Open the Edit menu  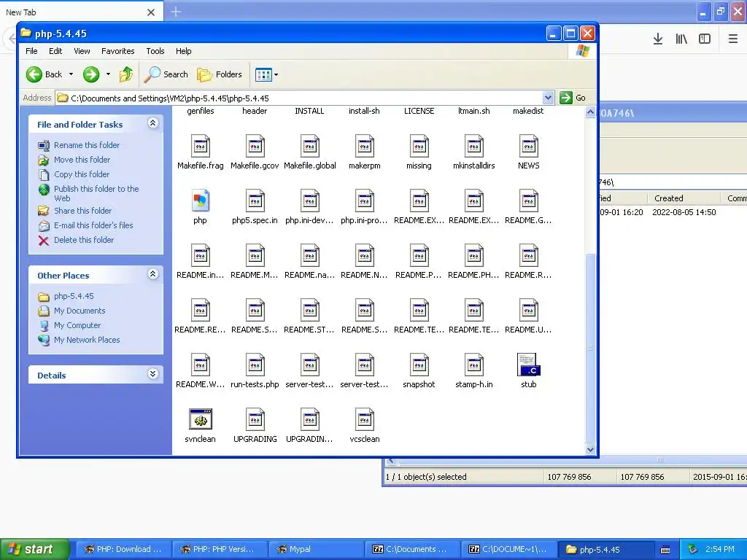pyautogui.click(x=55, y=51)
